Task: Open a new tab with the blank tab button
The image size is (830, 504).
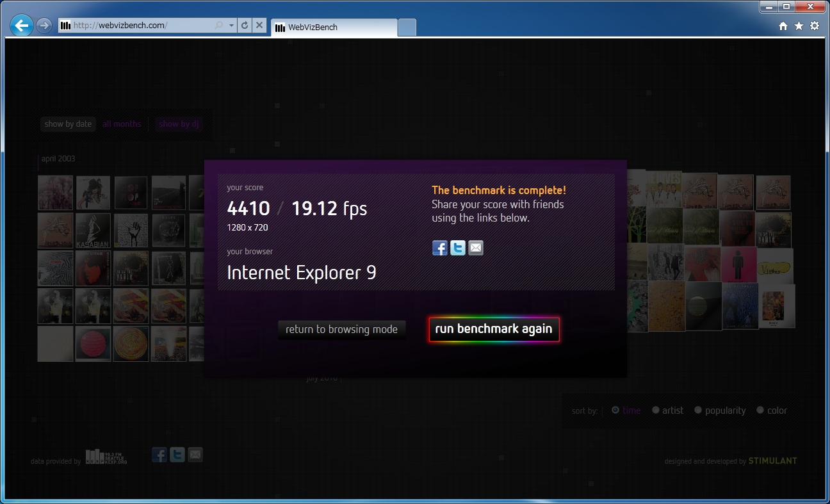Action: [x=407, y=27]
